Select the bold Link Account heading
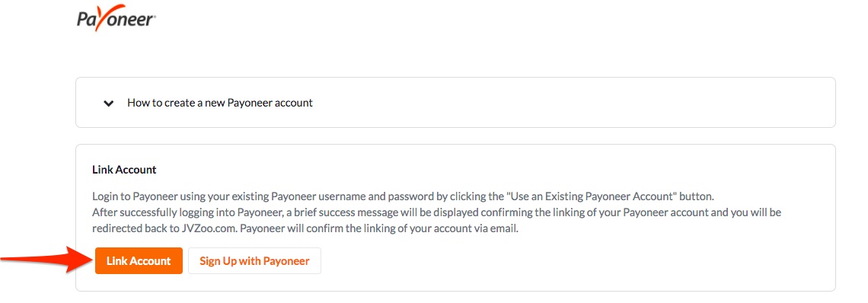Screen dimensions: 868x303 pyautogui.click(x=125, y=170)
